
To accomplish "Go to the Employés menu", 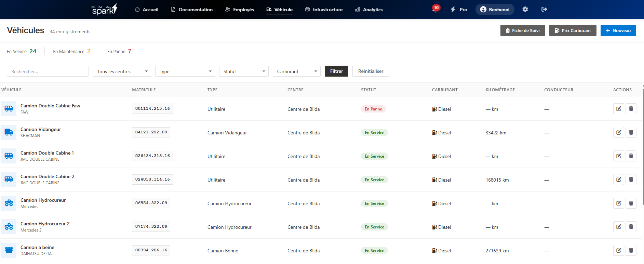I will point(240,10).
